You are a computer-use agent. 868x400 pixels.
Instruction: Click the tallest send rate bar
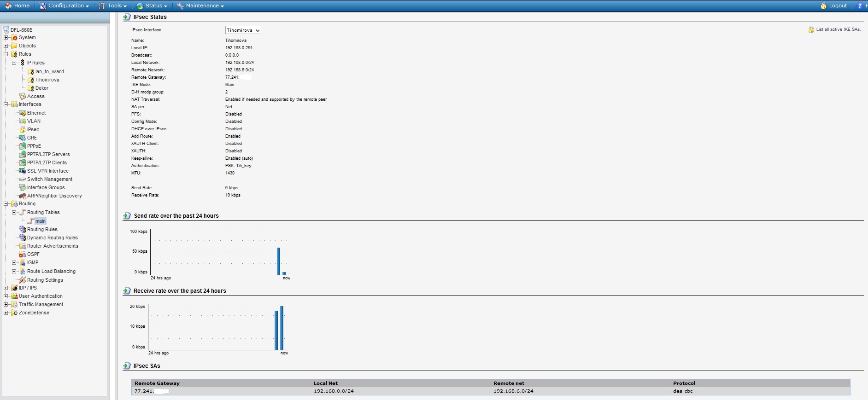pos(278,261)
